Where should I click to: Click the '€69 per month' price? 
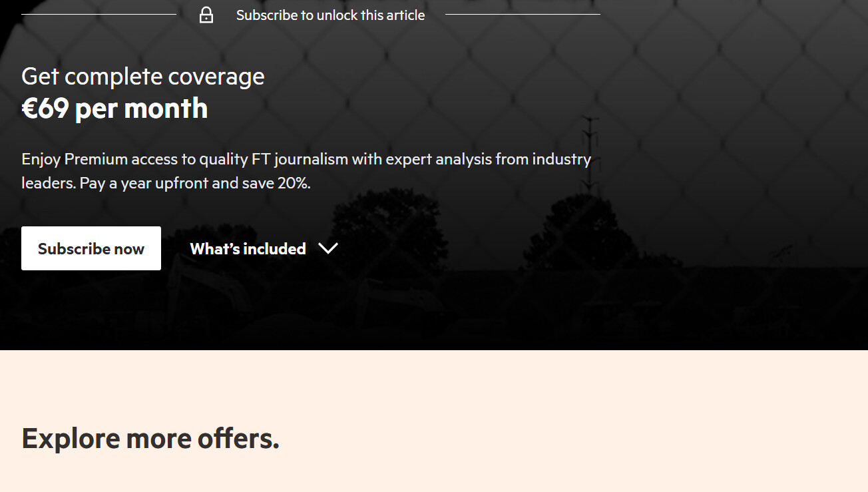click(x=114, y=109)
